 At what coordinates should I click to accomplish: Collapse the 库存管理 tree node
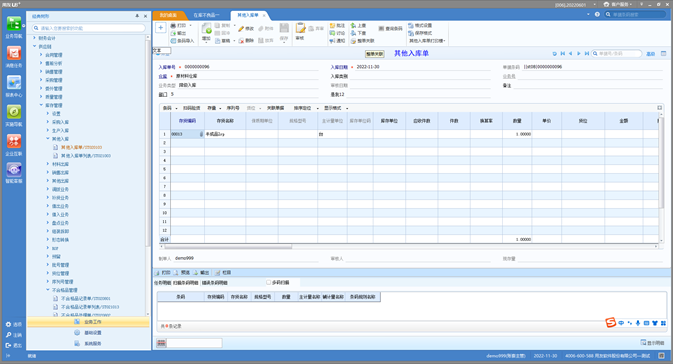point(41,105)
